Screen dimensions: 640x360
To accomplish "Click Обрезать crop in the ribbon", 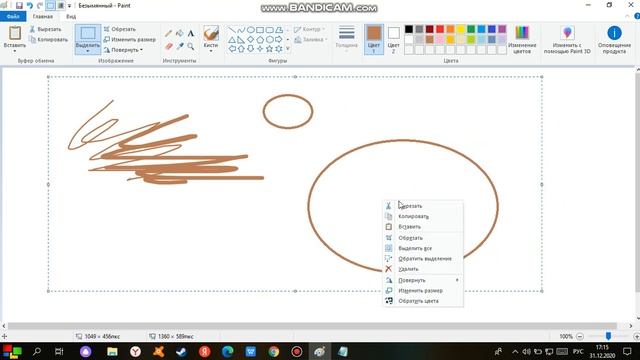I will coord(120,29).
